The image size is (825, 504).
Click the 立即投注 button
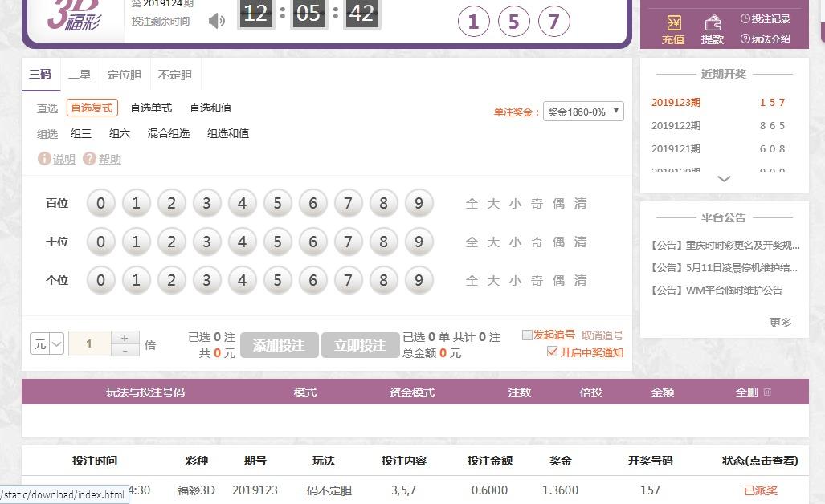coord(360,345)
